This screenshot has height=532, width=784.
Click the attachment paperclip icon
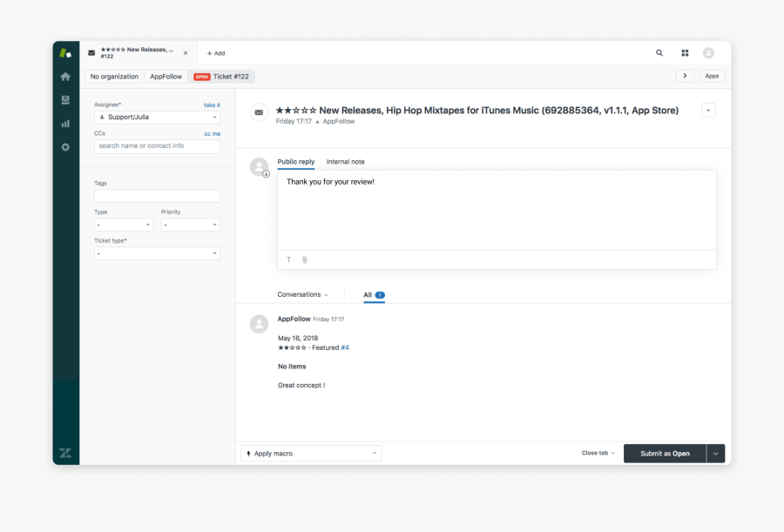pyautogui.click(x=305, y=259)
